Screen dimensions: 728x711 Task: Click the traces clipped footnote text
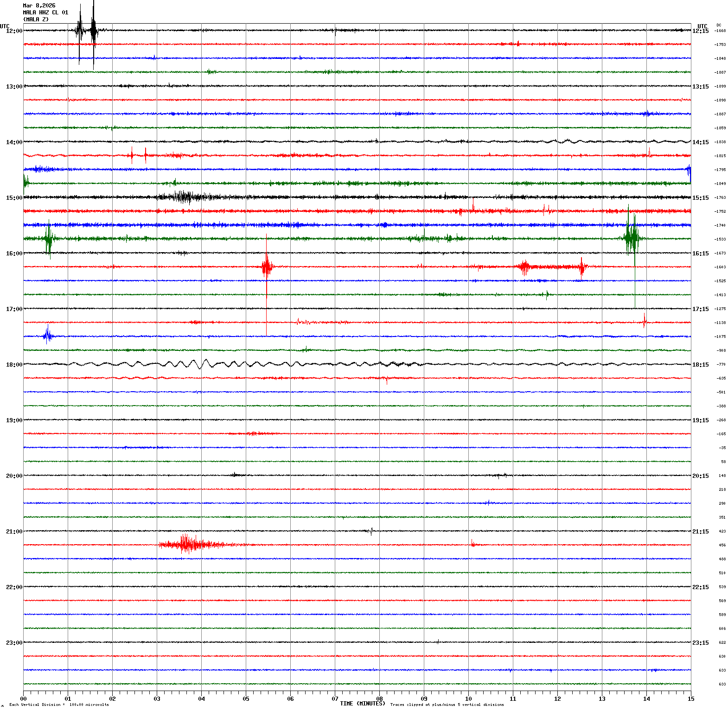tap(447, 705)
